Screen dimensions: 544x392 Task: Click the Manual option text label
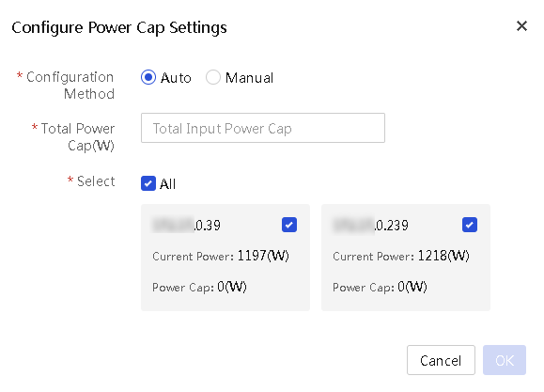[249, 77]
